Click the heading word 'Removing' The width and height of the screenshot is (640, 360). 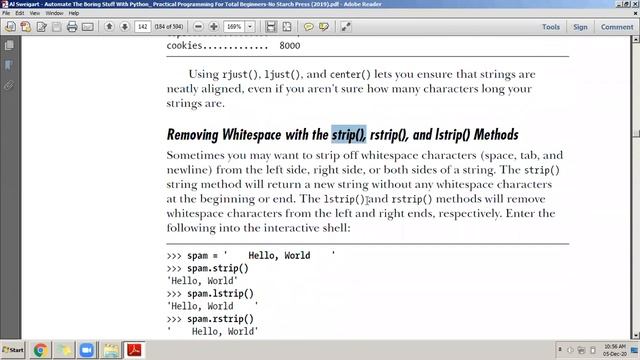192,135
